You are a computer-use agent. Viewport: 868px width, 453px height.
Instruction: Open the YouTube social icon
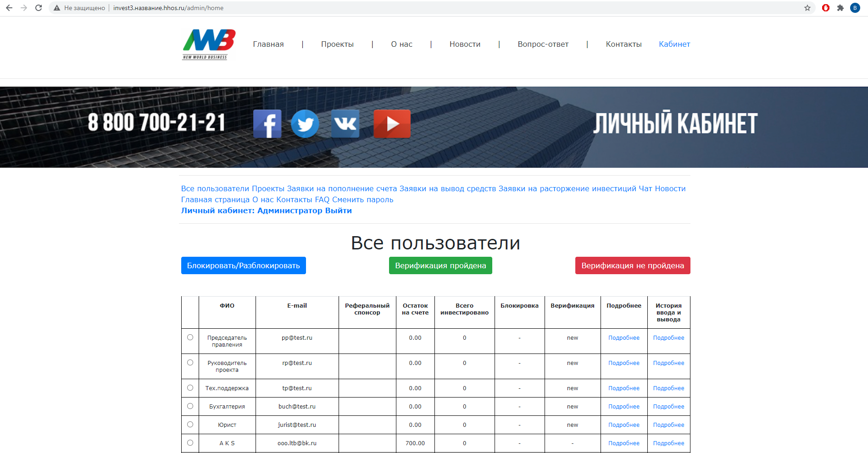click(392, 124)
